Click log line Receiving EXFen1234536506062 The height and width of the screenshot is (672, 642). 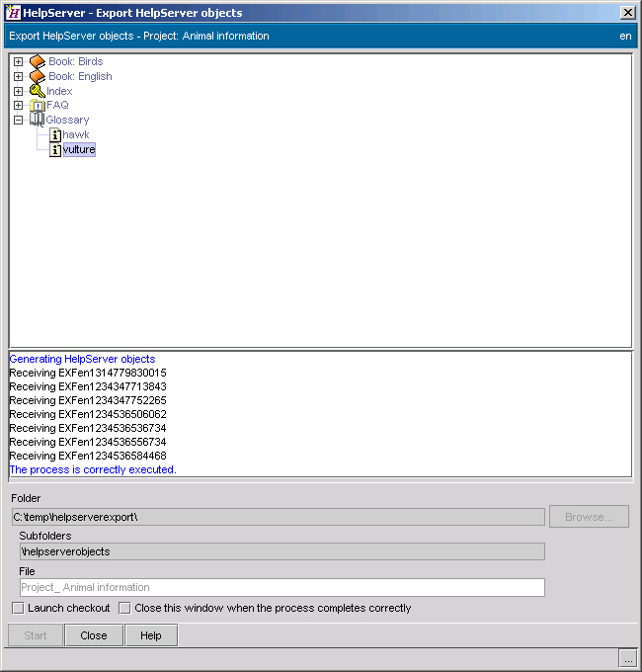click(88, 414)
